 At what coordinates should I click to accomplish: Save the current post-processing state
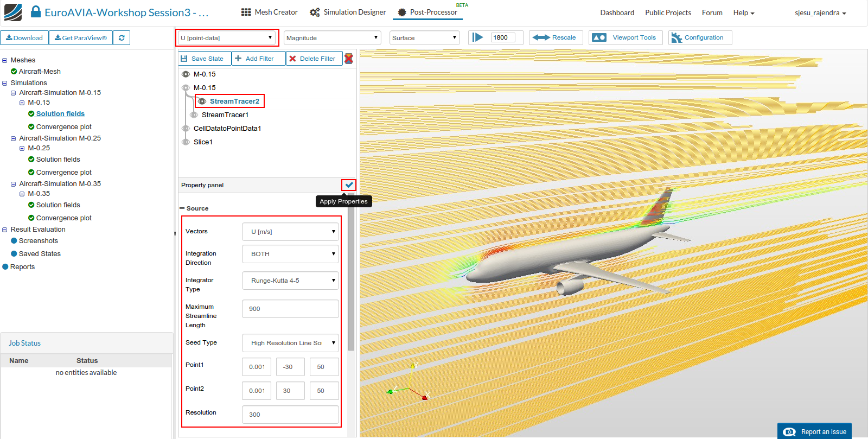pyautogui.click(x=205, y=59)
